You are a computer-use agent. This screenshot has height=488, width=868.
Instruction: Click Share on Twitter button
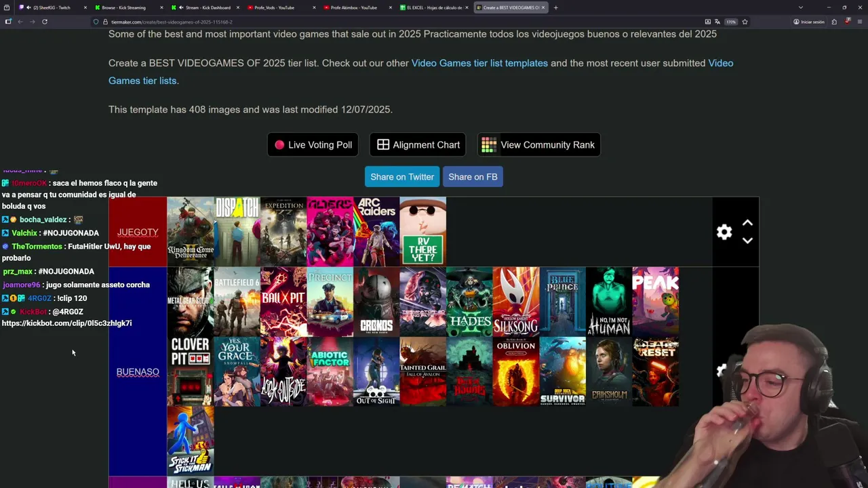pos(402,177)
